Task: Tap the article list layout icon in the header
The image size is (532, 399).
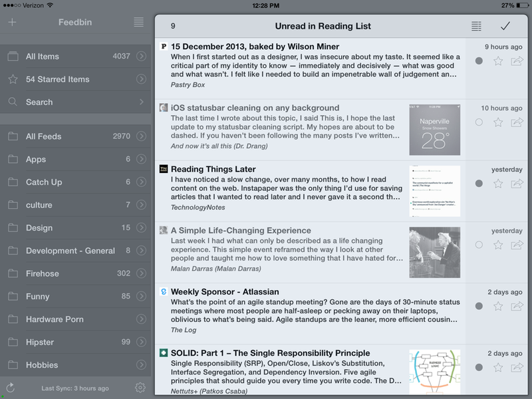Action: (x=476, y=26)
